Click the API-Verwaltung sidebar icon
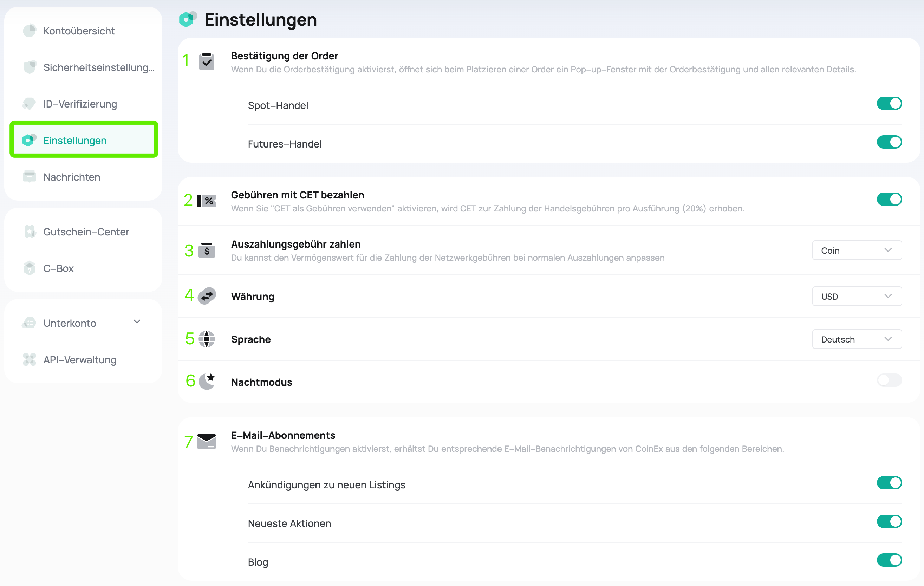 click(30, 360)
